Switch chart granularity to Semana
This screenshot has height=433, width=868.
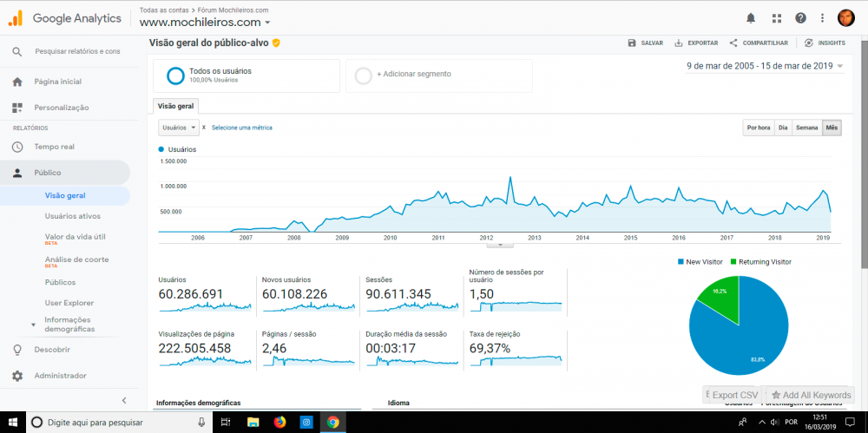point(807,128)
